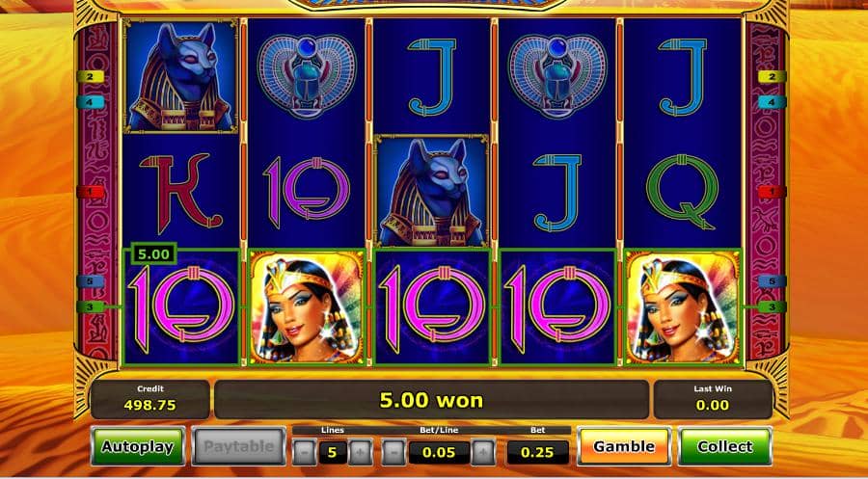
Task: Select red payline 1 marker on right
Action: point(773,192)
